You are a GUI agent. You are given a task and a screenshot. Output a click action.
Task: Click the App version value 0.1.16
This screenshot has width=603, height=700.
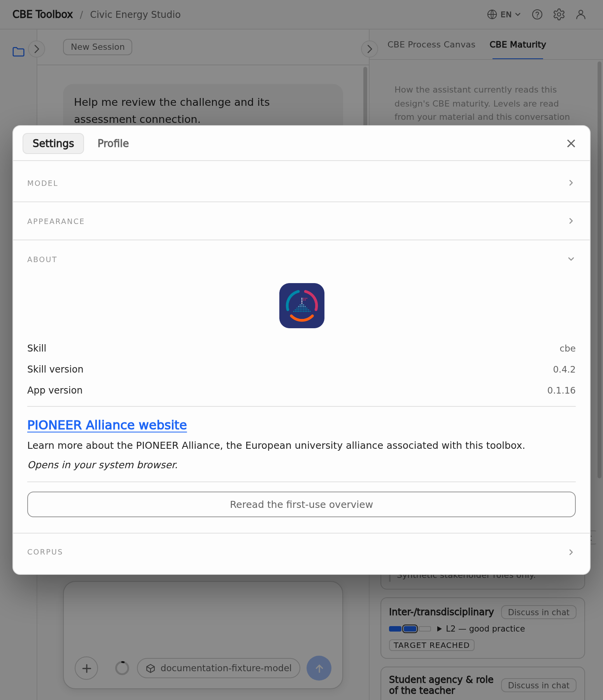pyautogui.click(x=561, y=390)
